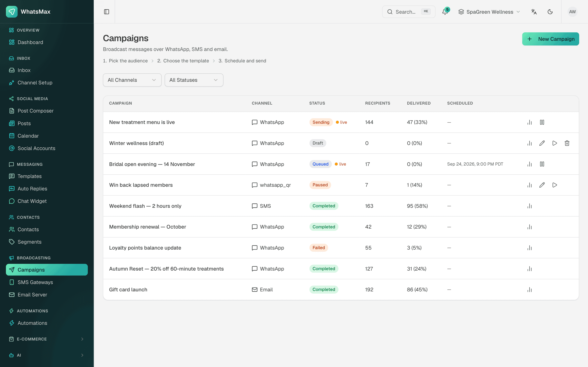View analytics for Loyalty points balance update
This screenshot has height=367, width=588.
pyautogui.click(x=529, y=248)
